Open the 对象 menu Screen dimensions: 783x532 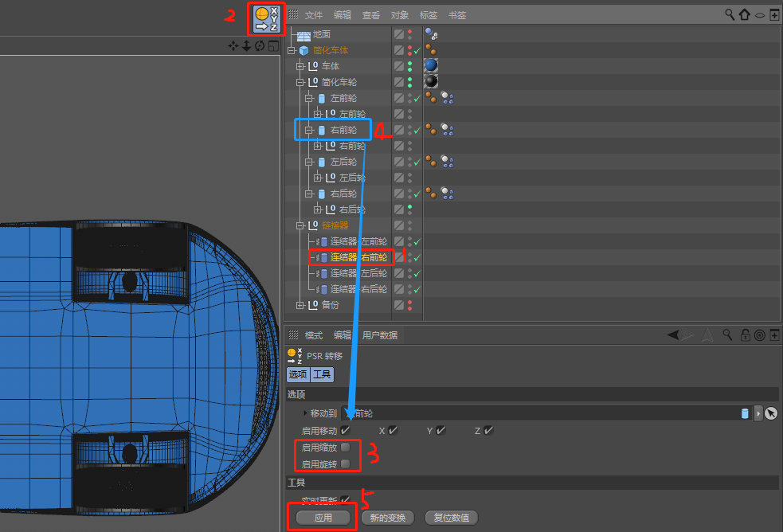(400, 15)
